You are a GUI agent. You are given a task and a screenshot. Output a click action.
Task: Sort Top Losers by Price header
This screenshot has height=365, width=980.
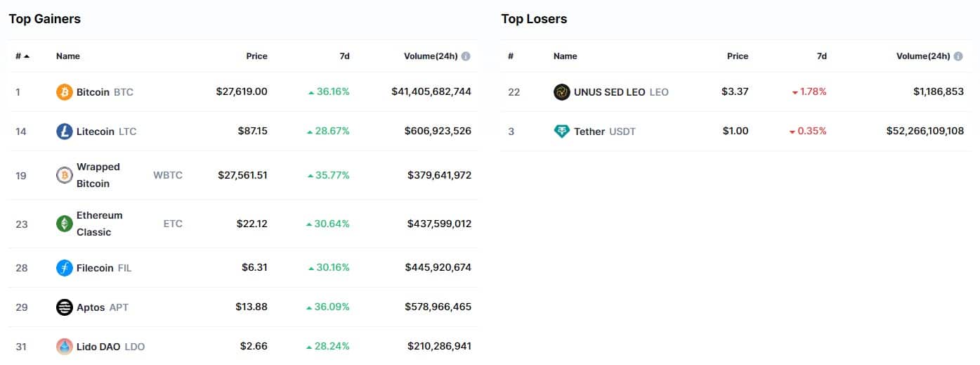point(738,56)
